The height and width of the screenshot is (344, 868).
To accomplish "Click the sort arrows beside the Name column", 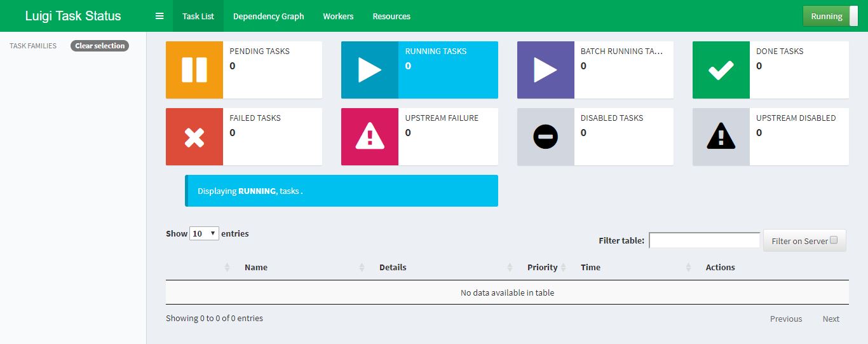I will 362,268.
